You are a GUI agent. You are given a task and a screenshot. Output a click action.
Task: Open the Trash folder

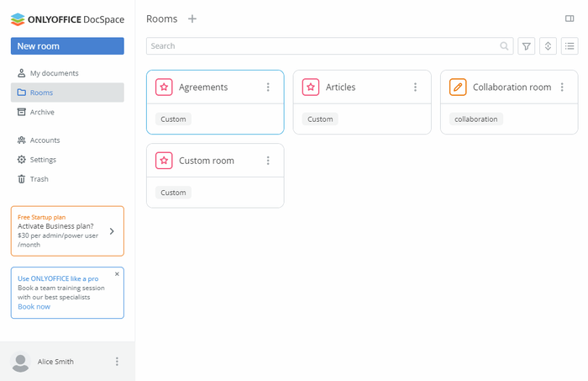point(39,178)
